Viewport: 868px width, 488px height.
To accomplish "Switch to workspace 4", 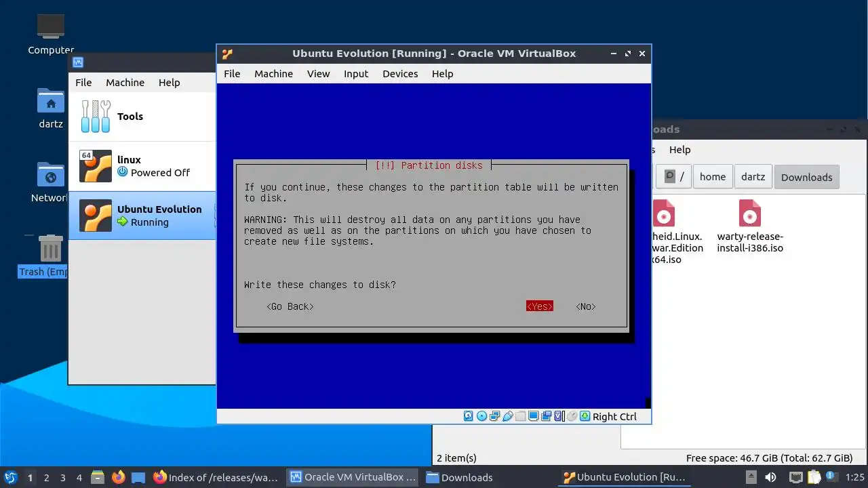I will 79,477.
